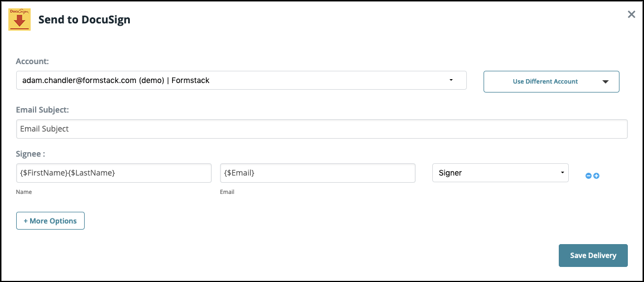
Task: Click the "Email" caption under email field
Action: pos(227,192)
